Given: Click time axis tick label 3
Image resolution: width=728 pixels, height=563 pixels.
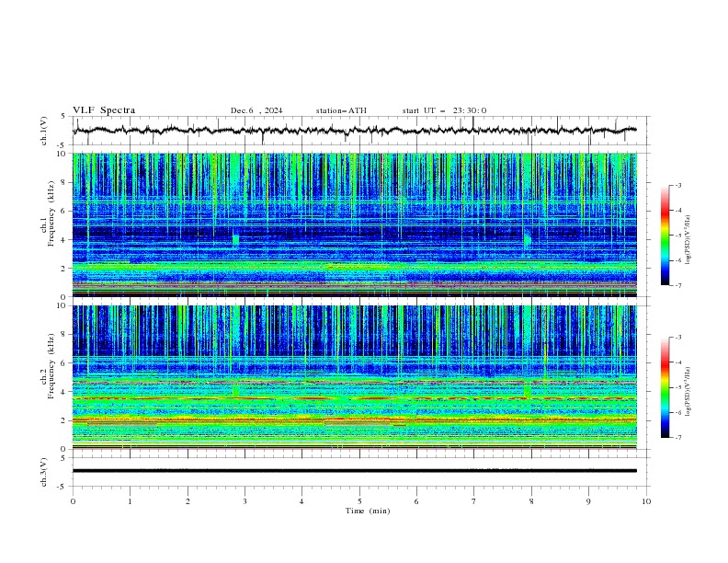Looking at the screenshot, I should [245, 501].
